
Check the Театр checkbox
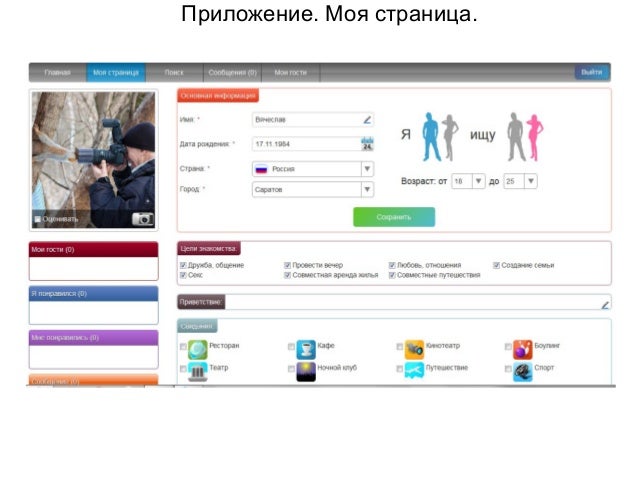tap(183, 369)
